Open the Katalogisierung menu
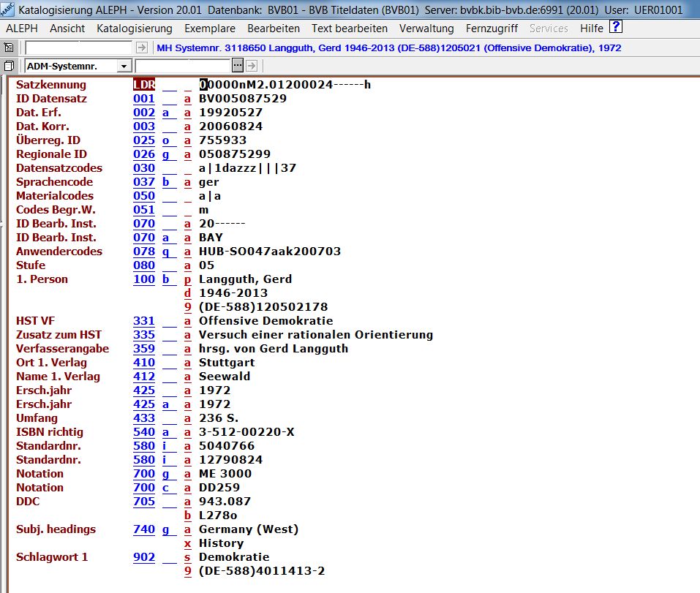 (x=134, y=29)
